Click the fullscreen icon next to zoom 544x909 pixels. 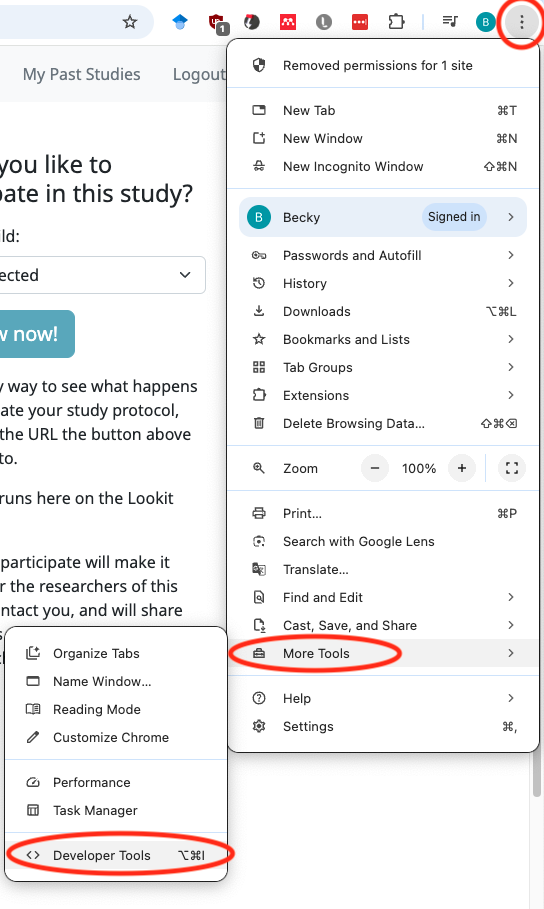pyautogui.click(x=512, y=468)
